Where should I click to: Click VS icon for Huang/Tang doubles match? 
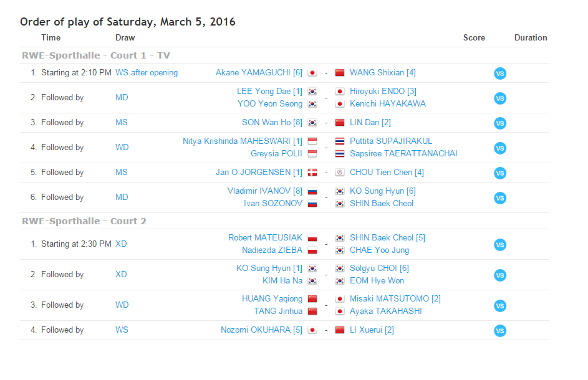point(499,306)
